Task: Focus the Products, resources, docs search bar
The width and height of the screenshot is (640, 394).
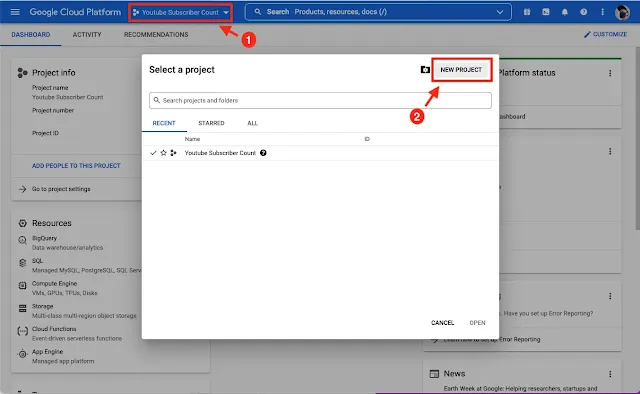Action: tap(378, 12)
